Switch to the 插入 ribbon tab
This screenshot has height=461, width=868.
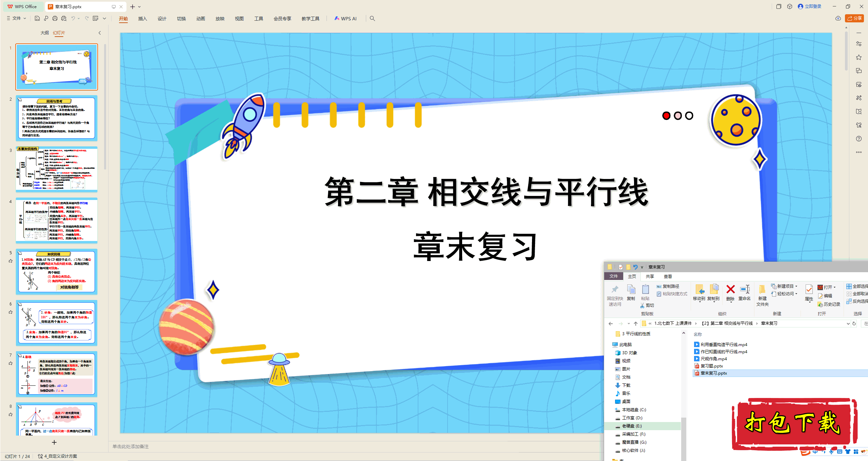tap(142, 19)
